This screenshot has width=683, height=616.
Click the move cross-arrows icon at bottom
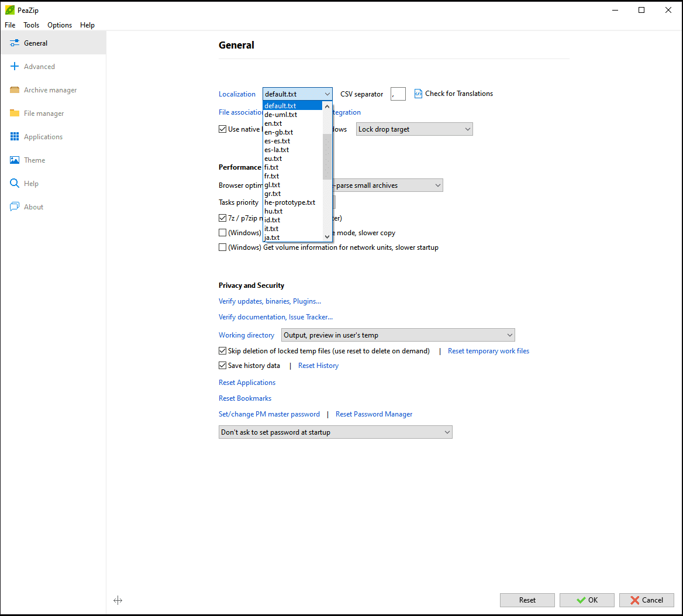(x=118, y=600)
